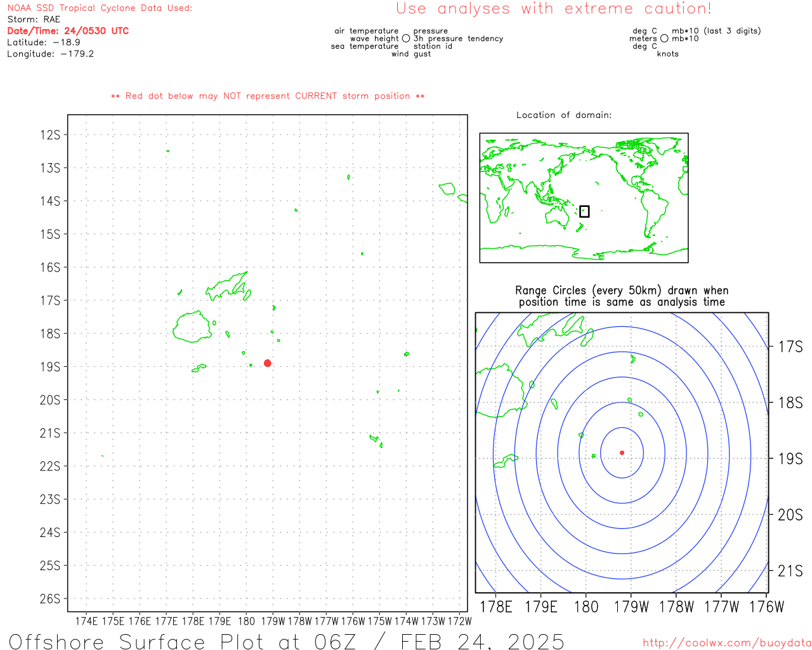Viewport: 812px width, 650px height.
Task: Click the '22S' latitude label on main map
Action: pos(50,466)
